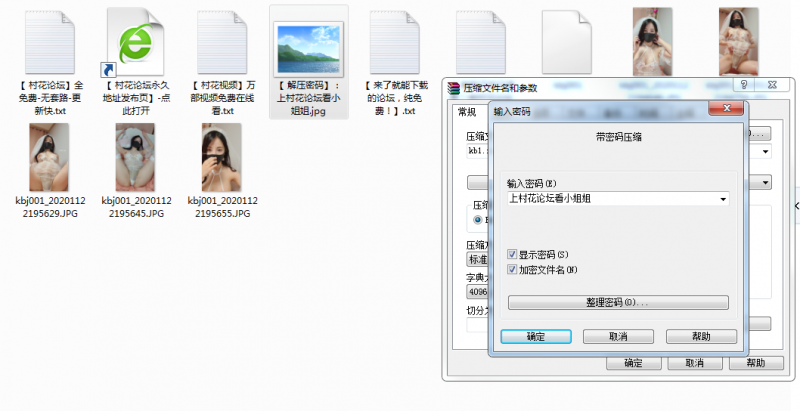Click the WinRAR icon in 压缩文件名和参数 title bar
This screenshot has height=411, width=800.
coord(453,88)
